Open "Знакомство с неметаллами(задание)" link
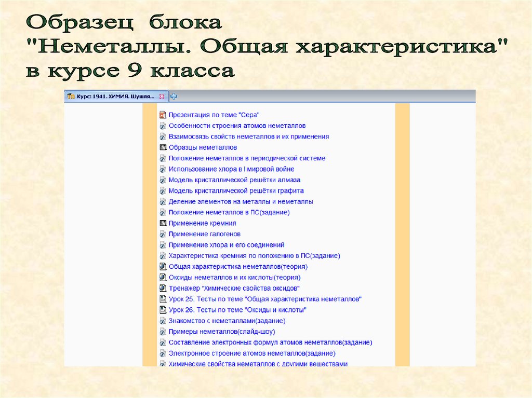532x398 pixels. tap(227, 321)
